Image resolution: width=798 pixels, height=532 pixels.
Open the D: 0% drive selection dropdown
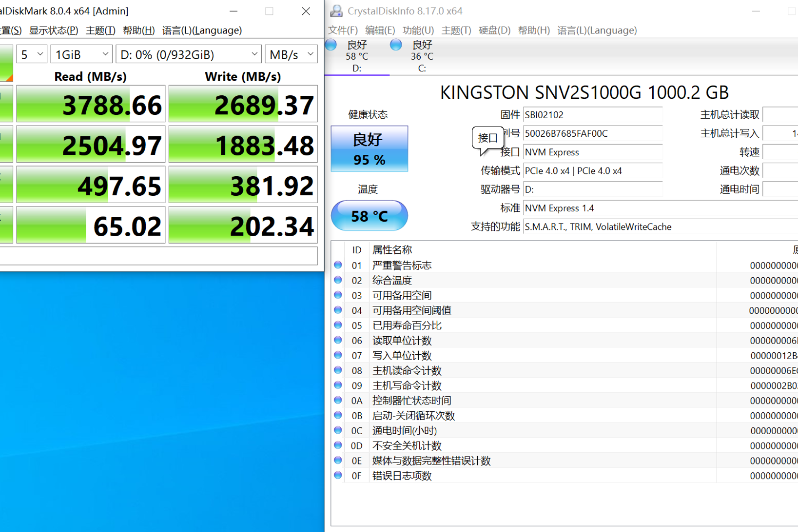[x=188, y=54]
